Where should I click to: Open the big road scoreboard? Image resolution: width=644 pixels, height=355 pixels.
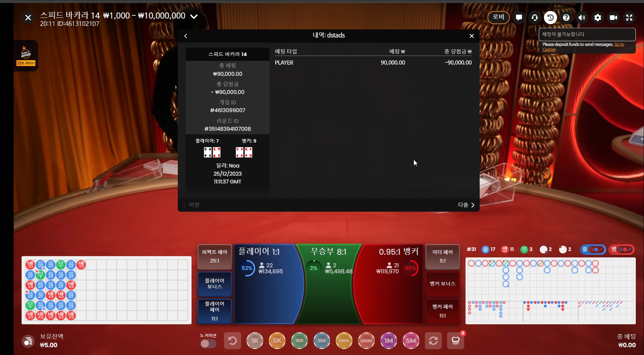pyautogui.click(x=550, y=280)
